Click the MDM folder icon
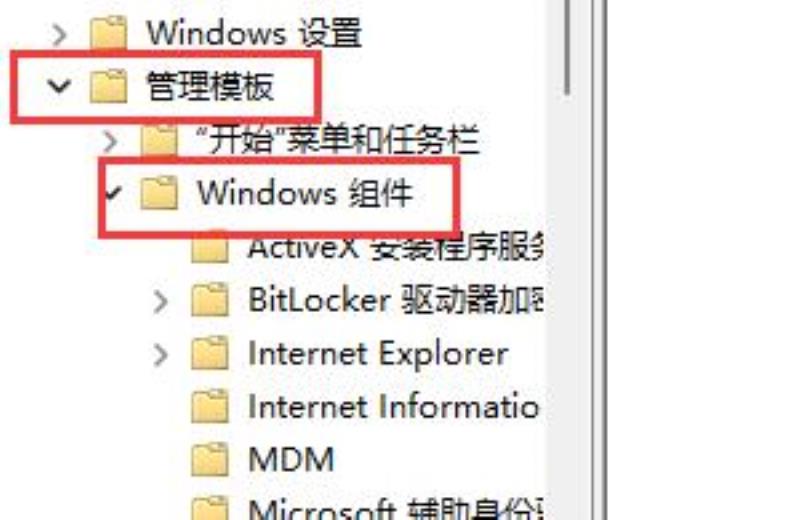This screenshot has height=520, width=800. [x=210, y=459]
